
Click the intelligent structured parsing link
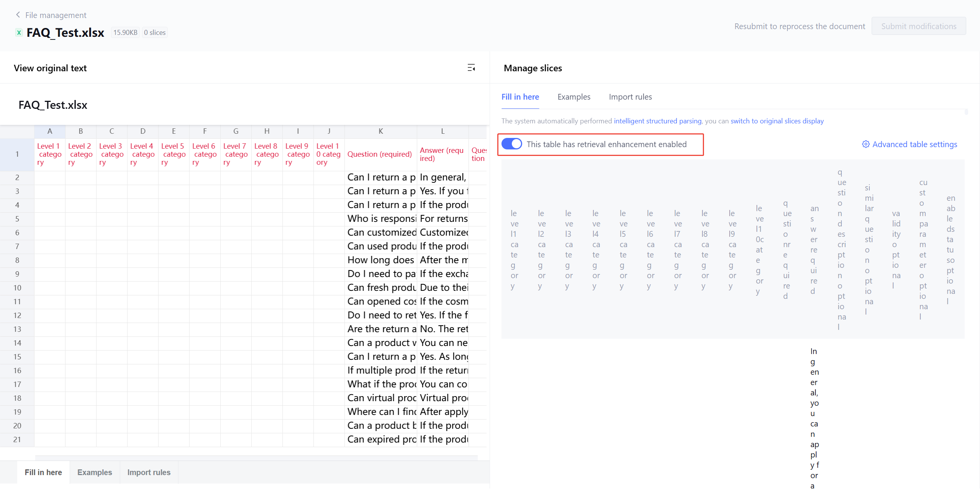[657, 121]
